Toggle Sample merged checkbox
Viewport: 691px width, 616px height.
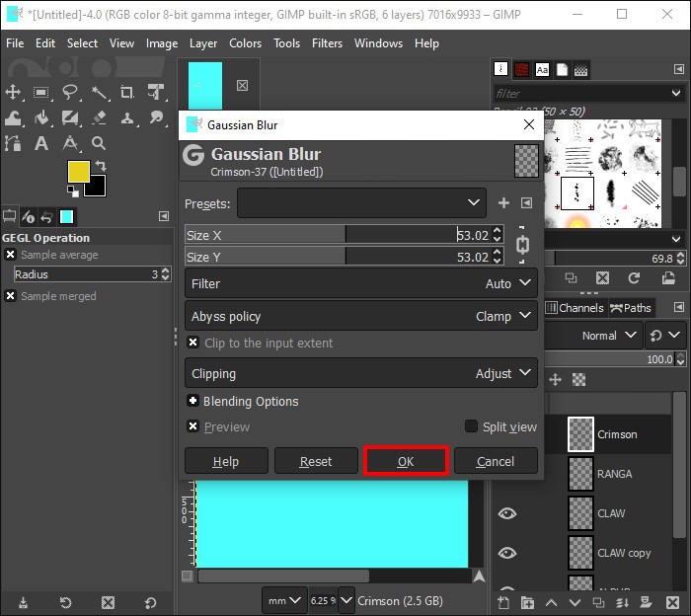[x=10, y=296]
